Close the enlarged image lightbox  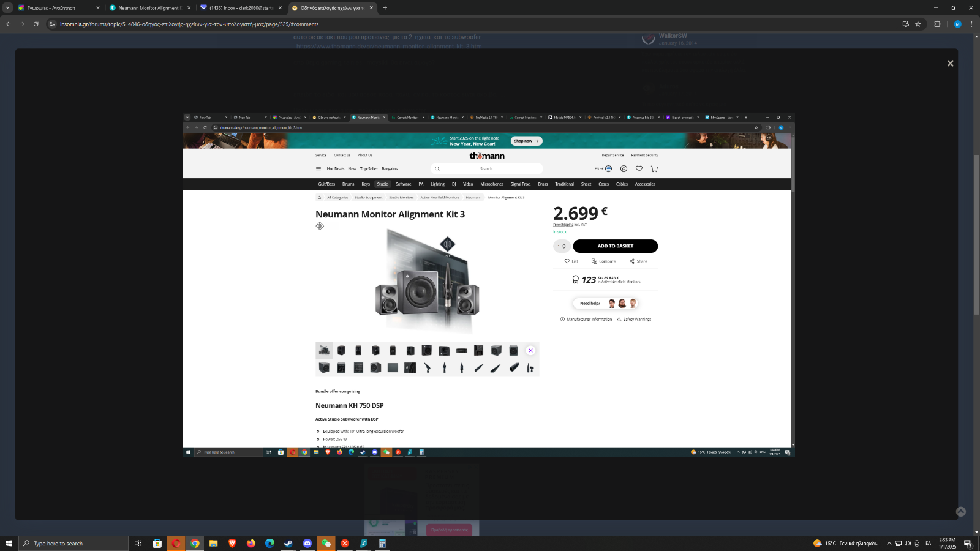(950, 64)
